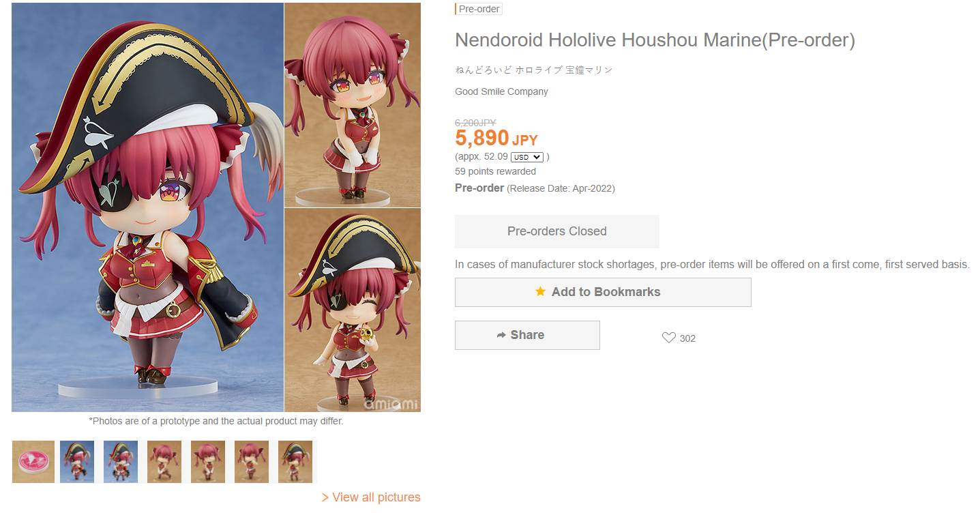980x513 pixels.
Task: Open the lower-right winking figure photo
Action: click(x=353, y=310)
